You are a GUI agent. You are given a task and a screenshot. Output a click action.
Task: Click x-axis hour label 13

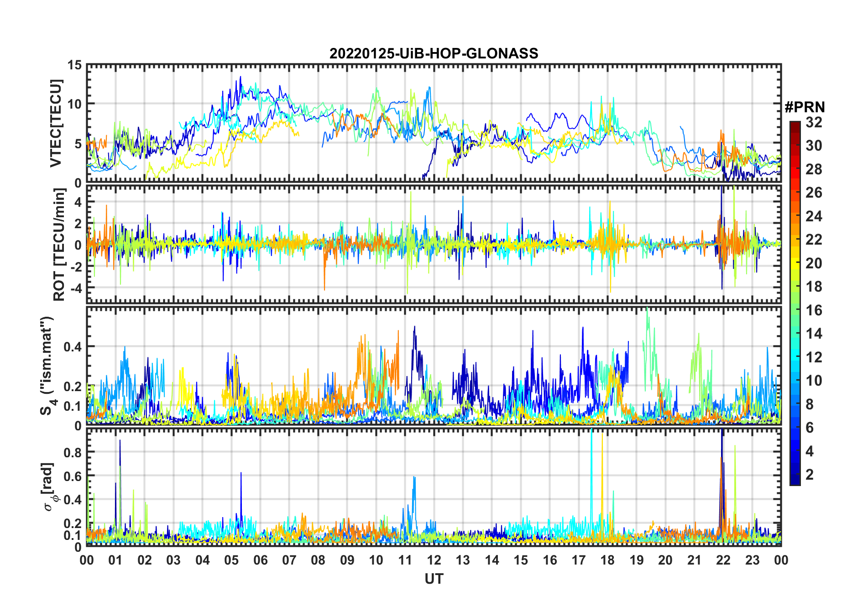(463, 560)
